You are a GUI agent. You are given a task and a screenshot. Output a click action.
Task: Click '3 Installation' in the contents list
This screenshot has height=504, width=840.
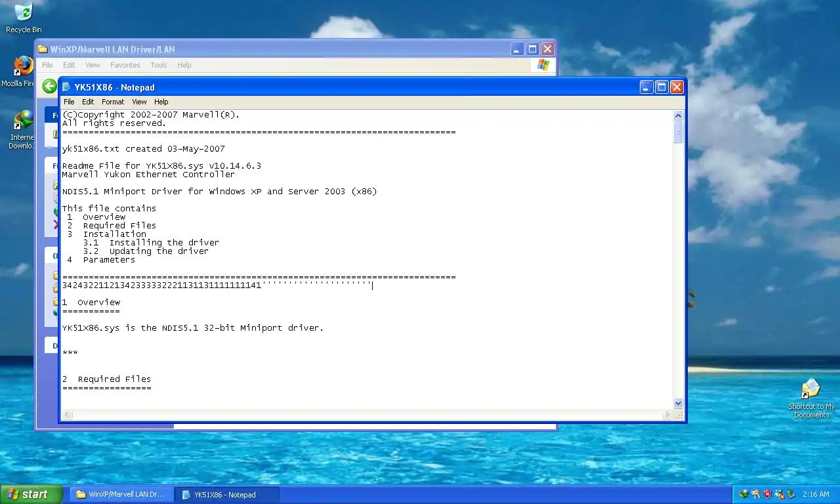pyautogui.click(x=106, y=234)
